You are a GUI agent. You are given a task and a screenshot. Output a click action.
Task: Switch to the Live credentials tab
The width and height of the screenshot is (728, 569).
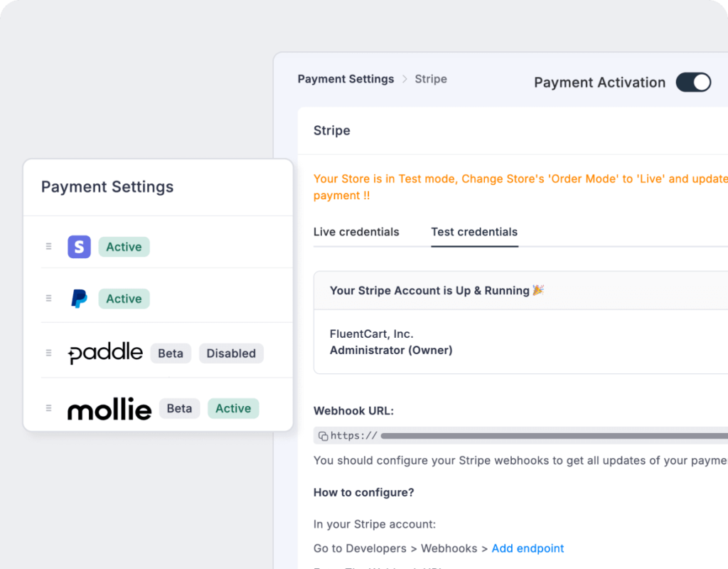356,232
